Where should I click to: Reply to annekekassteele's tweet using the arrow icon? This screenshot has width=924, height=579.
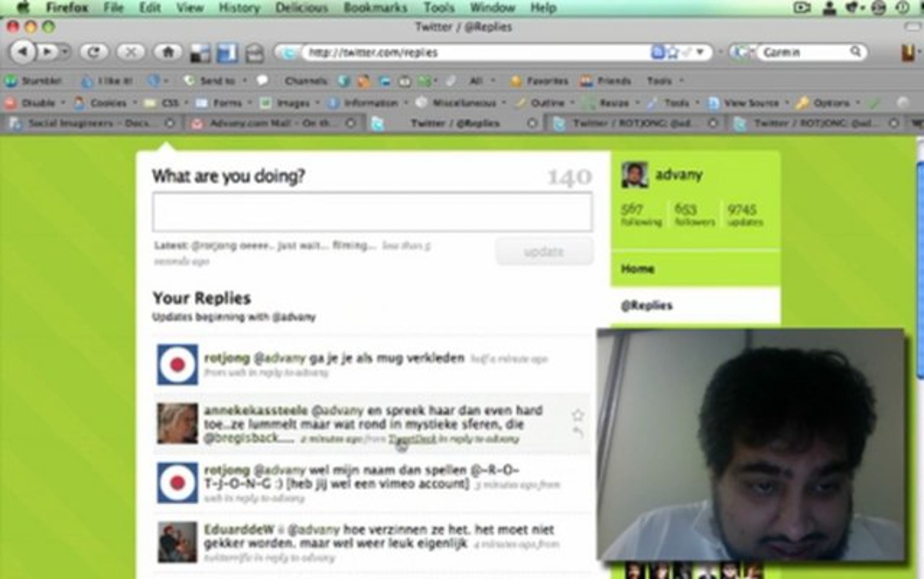point(577,433)
